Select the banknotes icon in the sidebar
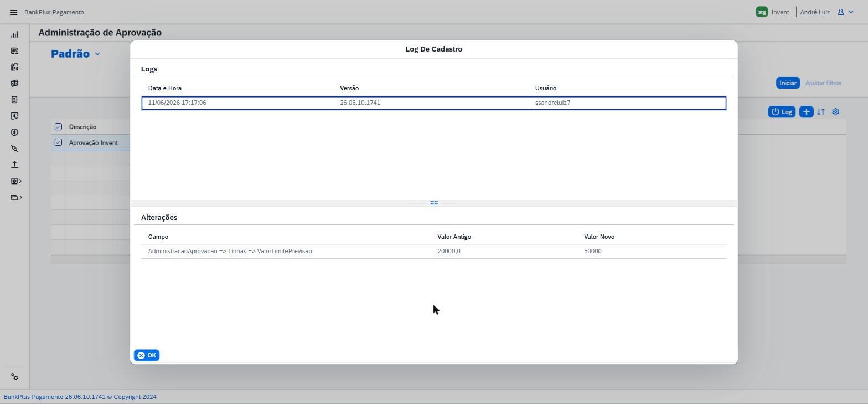The height and width of the screenshot is (404, 868). point(14,83)
